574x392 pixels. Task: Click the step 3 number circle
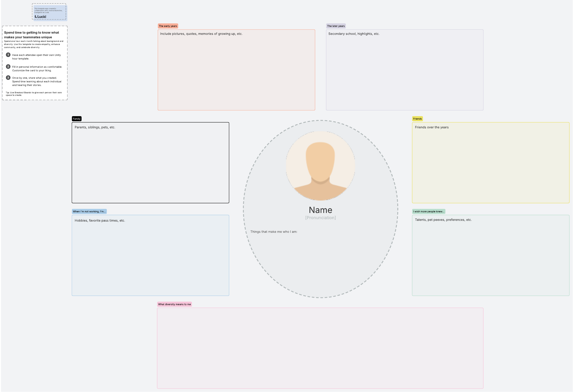tap(8, 78)
